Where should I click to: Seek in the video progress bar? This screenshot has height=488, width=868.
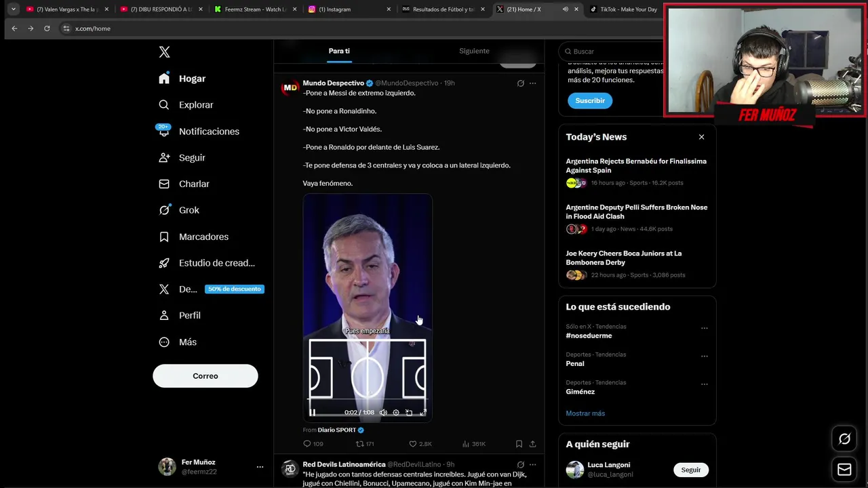coord(368,401)
